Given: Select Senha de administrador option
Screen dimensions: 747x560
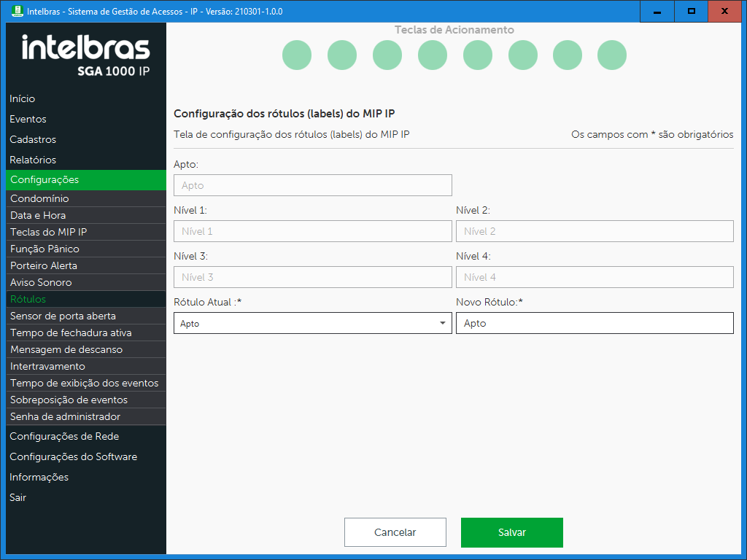Looking at the screenshot, I should tap(65, 416).
